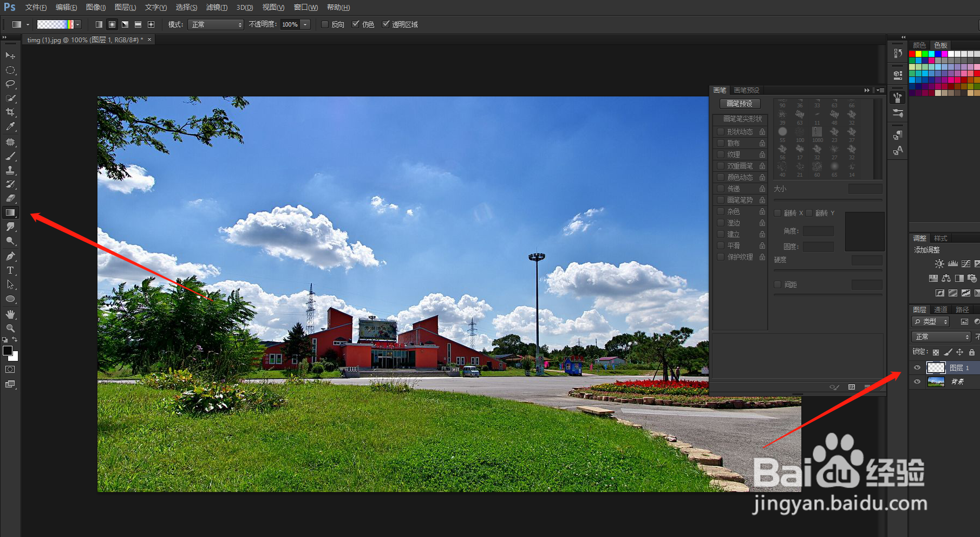This screenshot has width=980, height=537.
Task: Uncheck the 透明区域 (Transparency) option
Action: (x=386, y=24)
